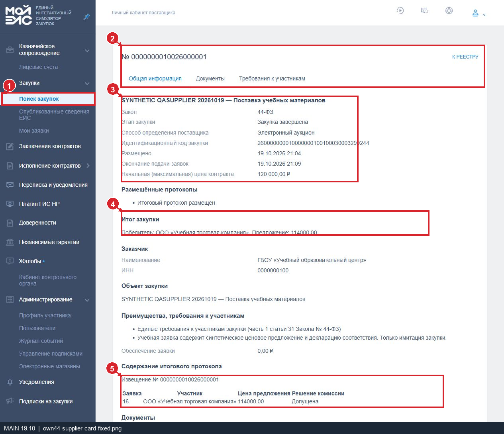This screenshot has height=434, width=504.
Task: Click the envelope icon for Переписка и уведомления
Action: pos(10,185)
